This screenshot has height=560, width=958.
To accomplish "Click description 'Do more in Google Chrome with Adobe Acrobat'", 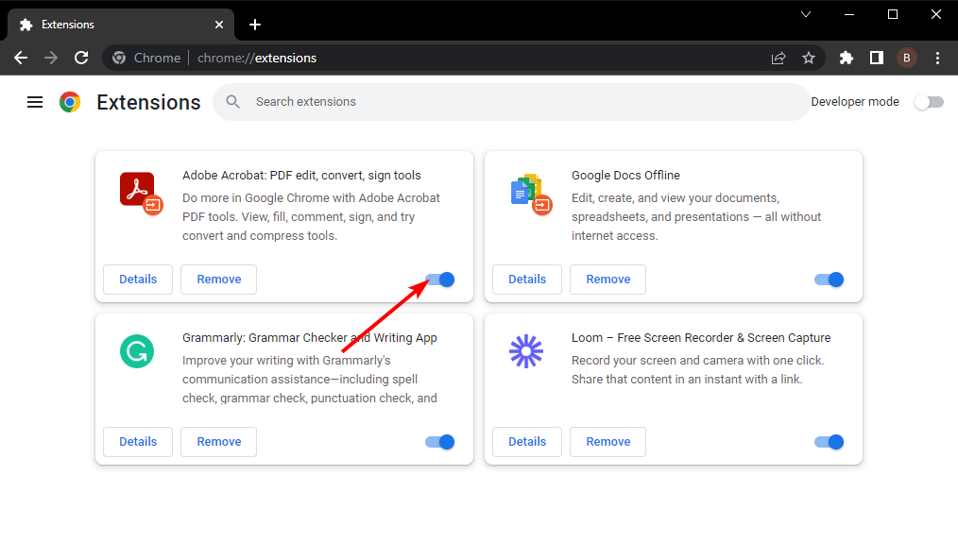I will point(311,198).
